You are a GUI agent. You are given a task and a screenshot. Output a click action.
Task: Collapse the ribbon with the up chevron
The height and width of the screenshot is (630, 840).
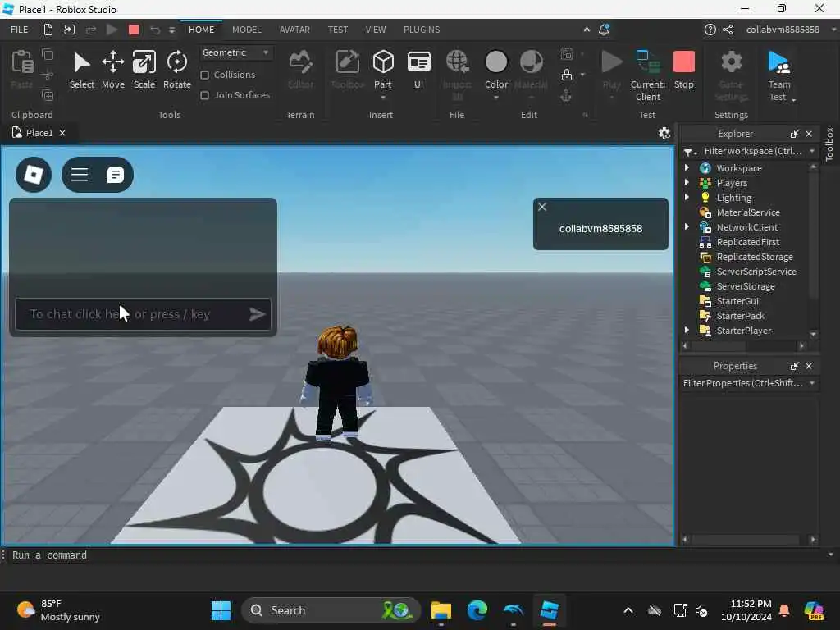pyautogui.click(x=587, y=30)
